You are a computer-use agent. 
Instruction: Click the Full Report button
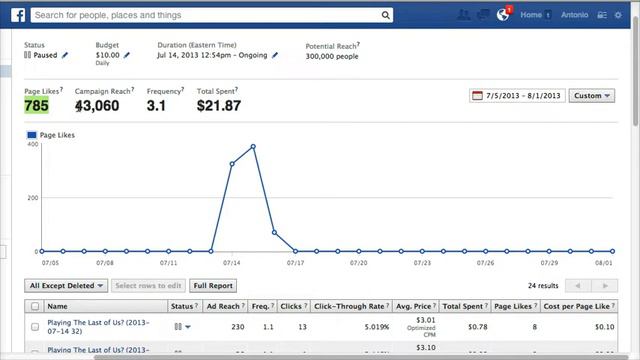click(213, 286)
